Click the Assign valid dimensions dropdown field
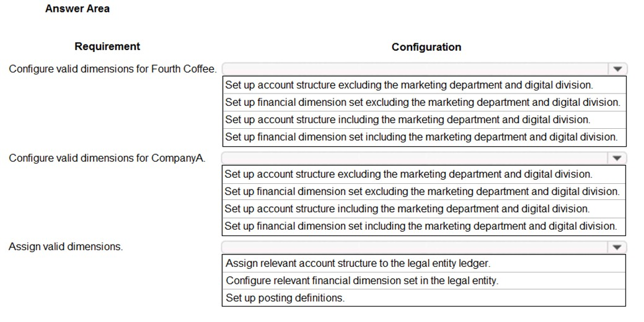 424,247
